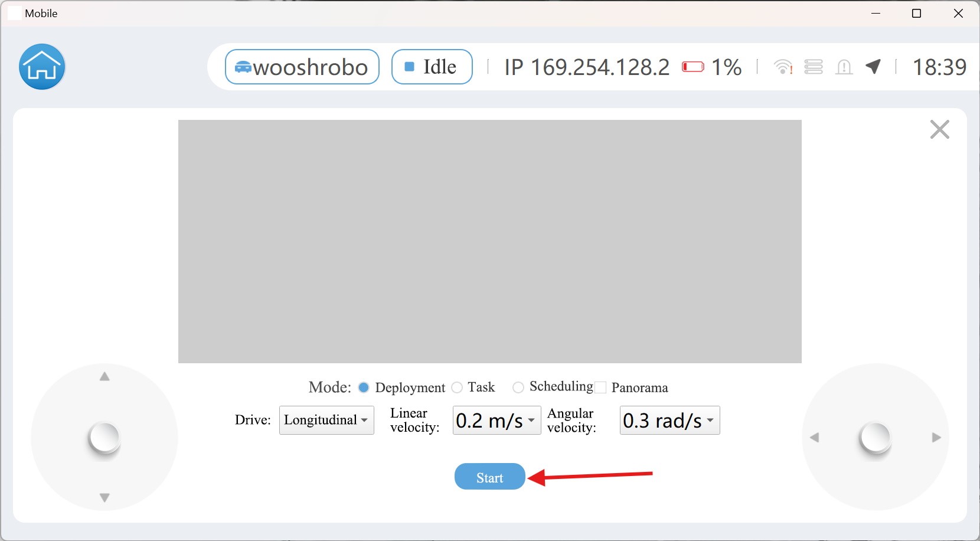The width and height of the screenshot is (980, 541).
Task: Click the wooshrobo robot name button
Action: tap(302, 67)
